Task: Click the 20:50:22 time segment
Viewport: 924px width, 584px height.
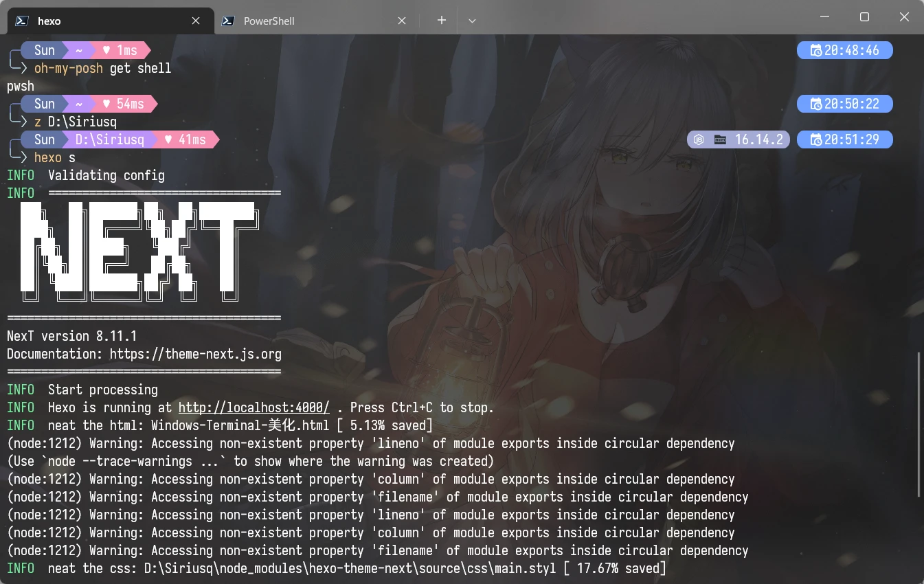Action: (x=845, y=104)
